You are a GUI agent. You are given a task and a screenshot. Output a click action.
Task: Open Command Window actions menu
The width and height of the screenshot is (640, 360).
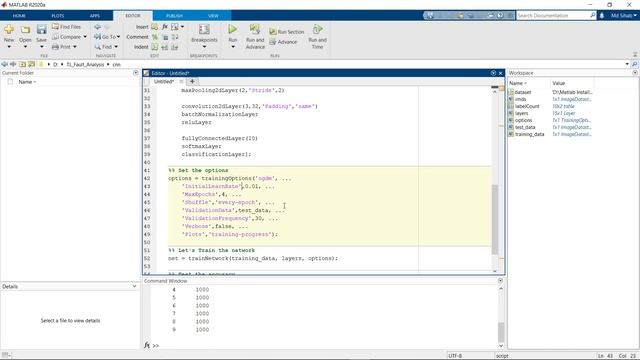(x=500, y=281)
